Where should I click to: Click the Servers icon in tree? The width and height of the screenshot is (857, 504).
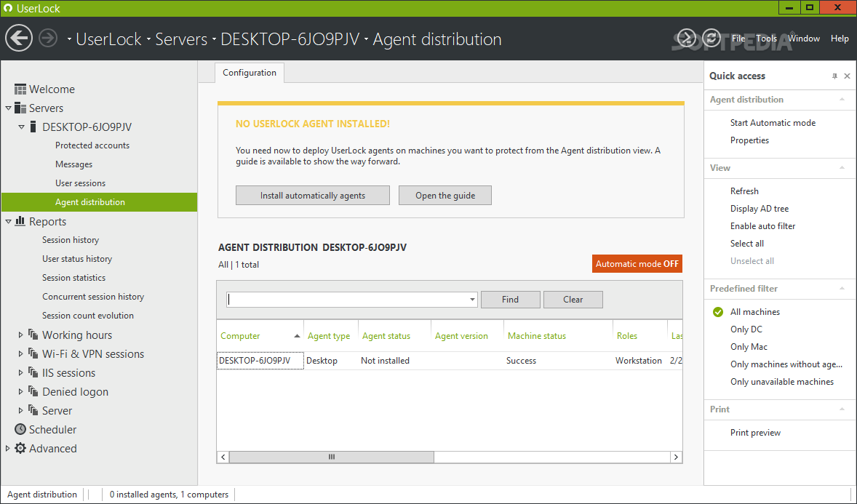point(20,108)
